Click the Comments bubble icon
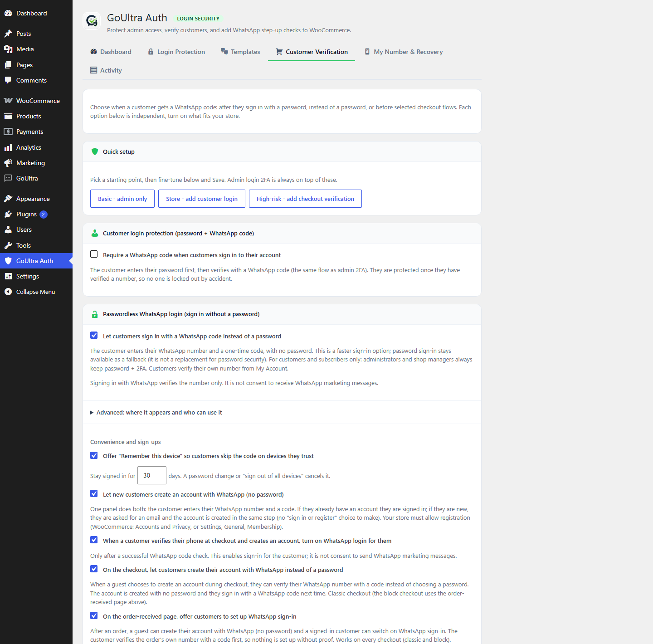The width and height of the screenshot is (653, 644). tap(8, 80)
